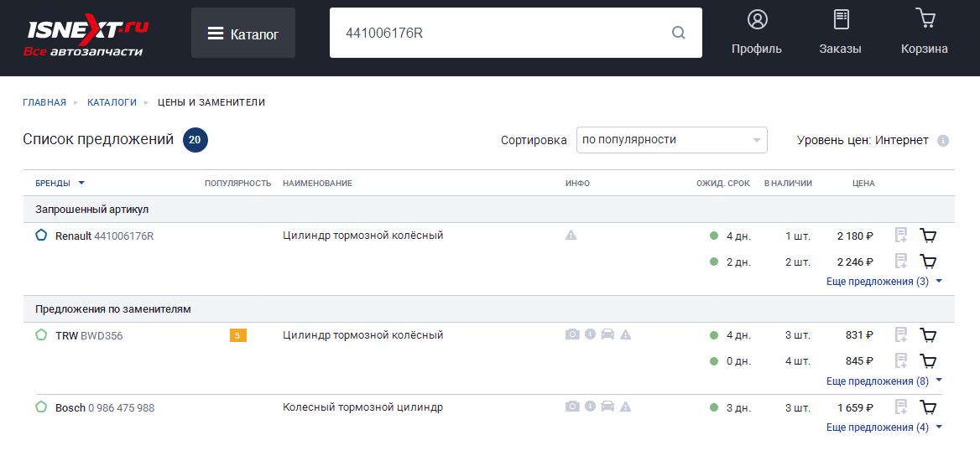This screenshot has width=980, height=456.
Task: Expand Еще предложения (4)
Action: [x=884, y=427]
